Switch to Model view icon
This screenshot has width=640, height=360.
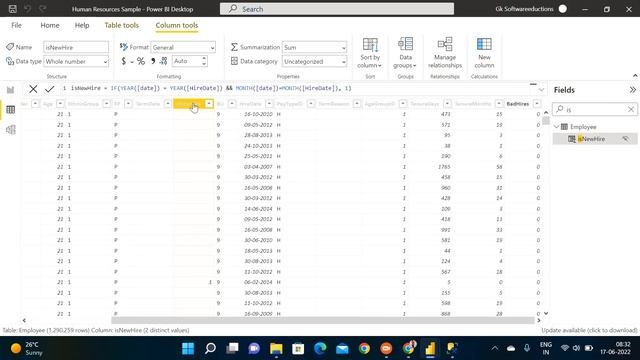click(11, 129)
